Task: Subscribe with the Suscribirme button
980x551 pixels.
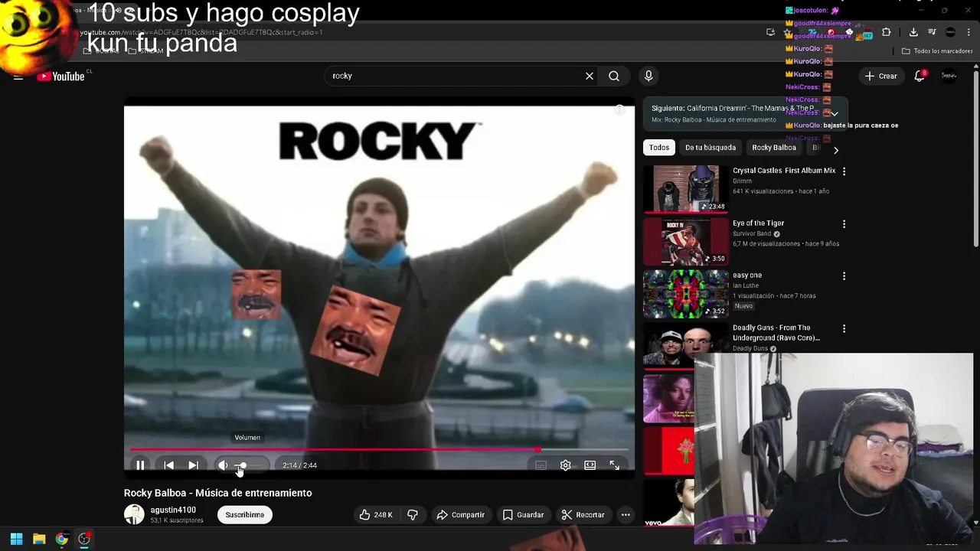Action: 244,515
